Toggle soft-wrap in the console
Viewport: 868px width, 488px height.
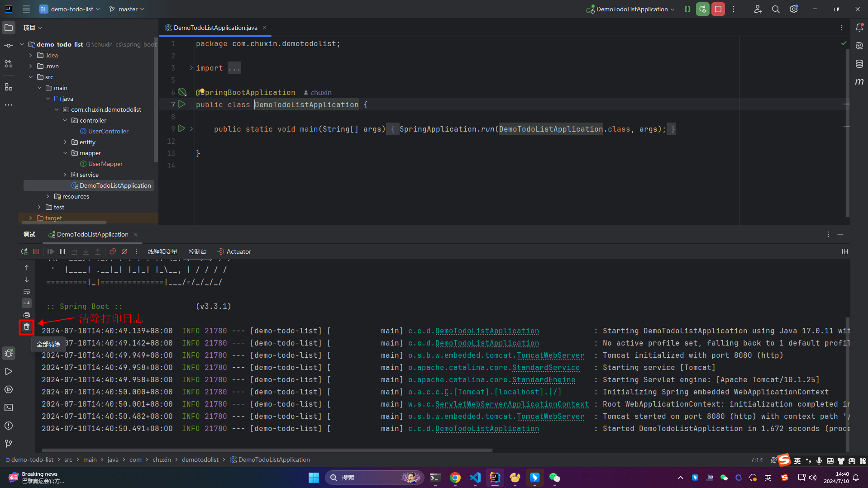[27, 291]
